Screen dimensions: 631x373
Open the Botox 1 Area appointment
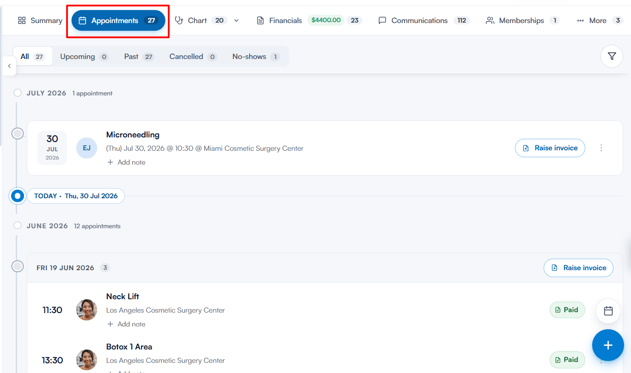pyautogui.click(x=129, y=347)
